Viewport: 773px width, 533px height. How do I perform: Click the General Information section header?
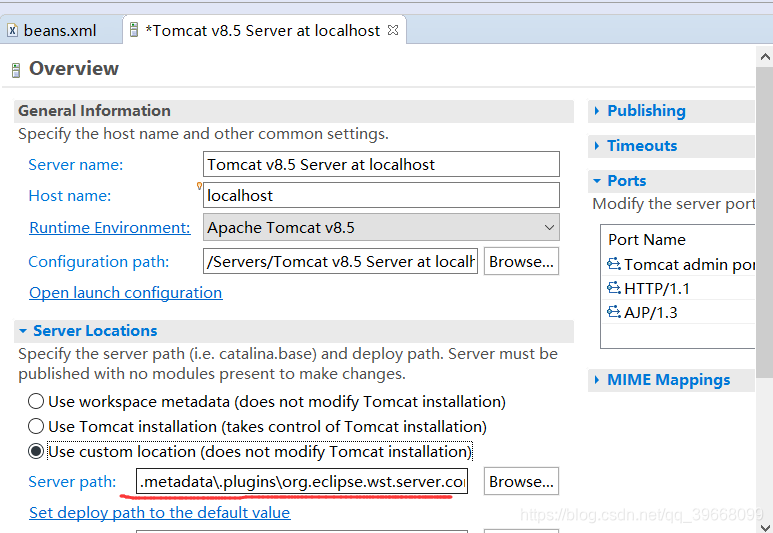[x=294, y=111]
